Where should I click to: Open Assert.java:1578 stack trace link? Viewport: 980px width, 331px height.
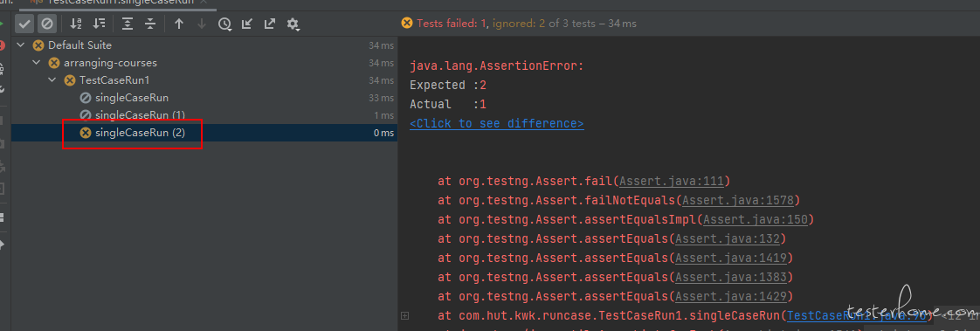coord(738,201)
